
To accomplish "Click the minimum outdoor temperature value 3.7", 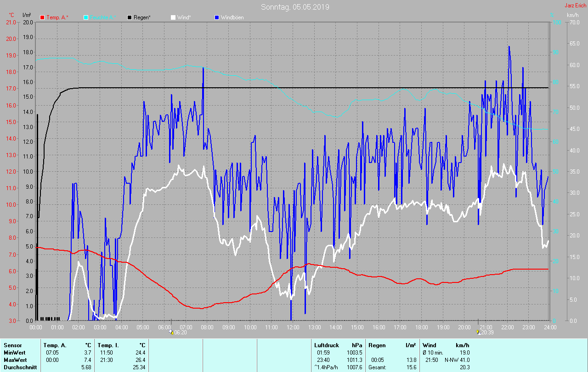I will click(x=88, y=353).
